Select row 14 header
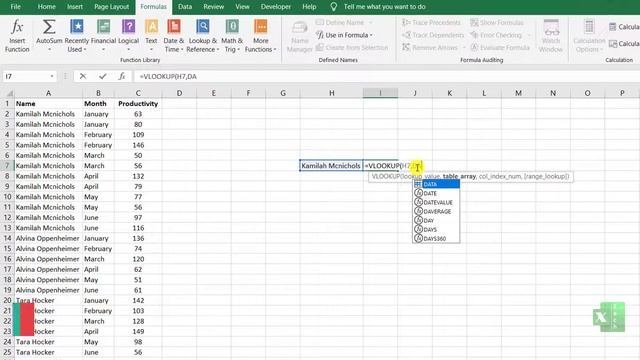This screenshot has width=640, height=360. pyautogui.click(x=7, y=238)
